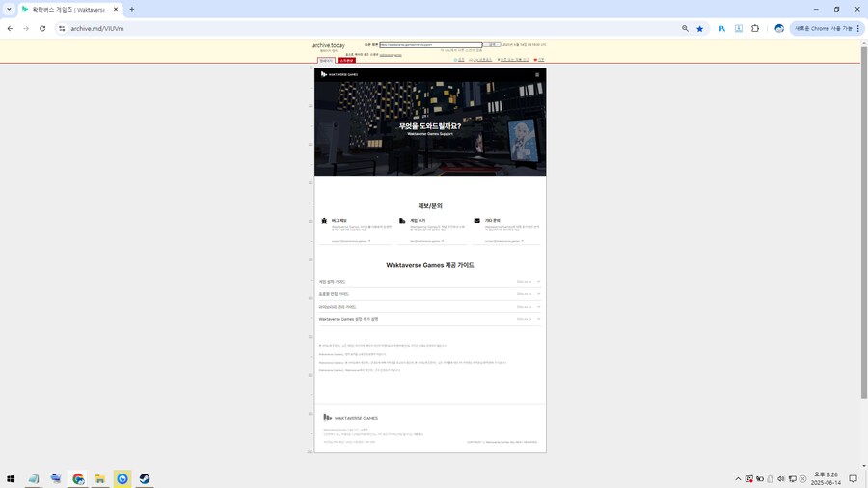Open the Extensions puzzle-piece menu
868x488 pixels.
click(x=755, y=28)
